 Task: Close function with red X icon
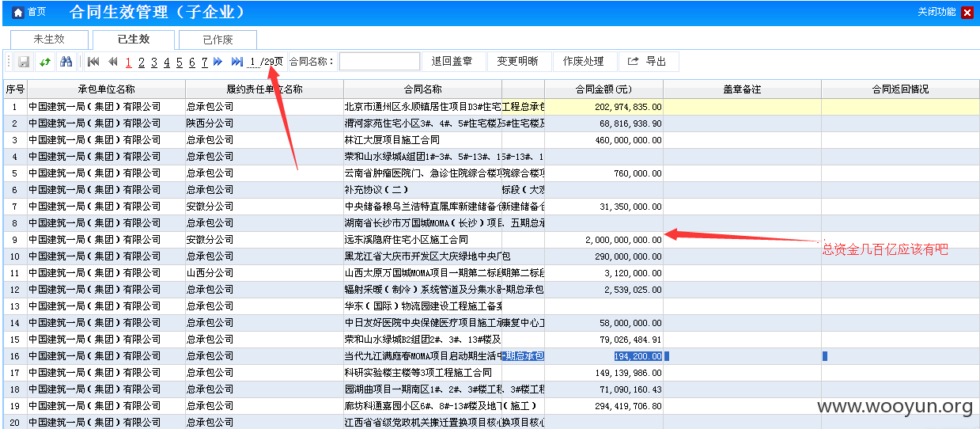pos(967,12)
